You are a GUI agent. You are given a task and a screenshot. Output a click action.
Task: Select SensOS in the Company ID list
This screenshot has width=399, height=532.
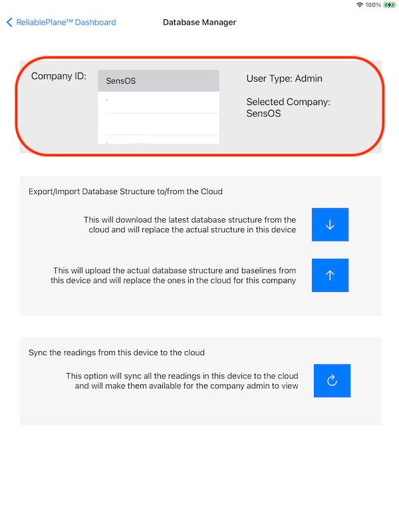pos(158,80)
